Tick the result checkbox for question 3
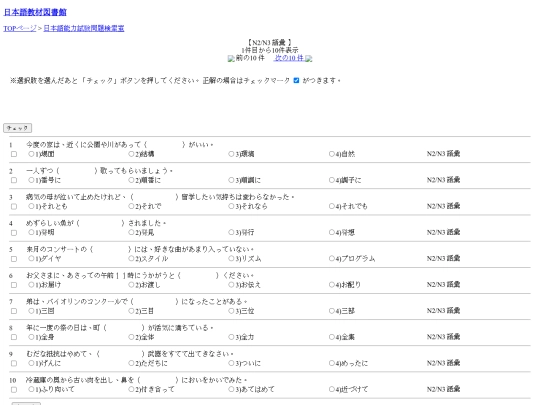 click(14, 206)
